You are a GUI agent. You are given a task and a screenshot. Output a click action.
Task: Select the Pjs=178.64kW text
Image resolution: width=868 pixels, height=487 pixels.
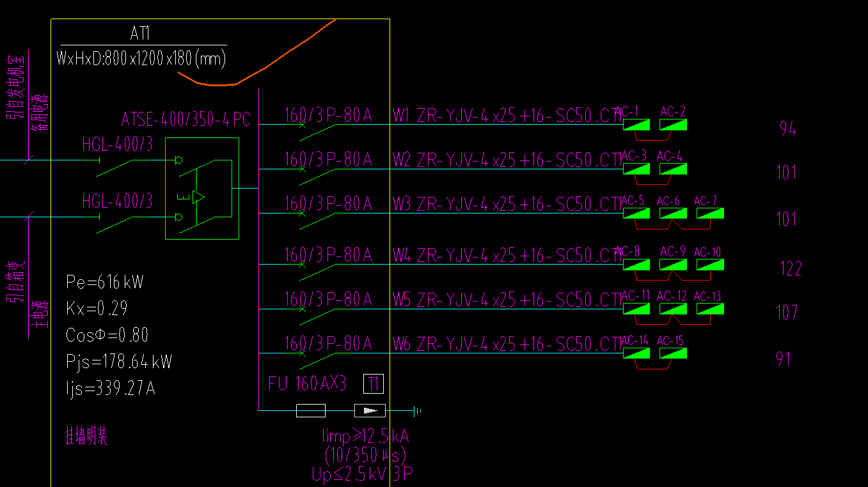click(119, 362)
